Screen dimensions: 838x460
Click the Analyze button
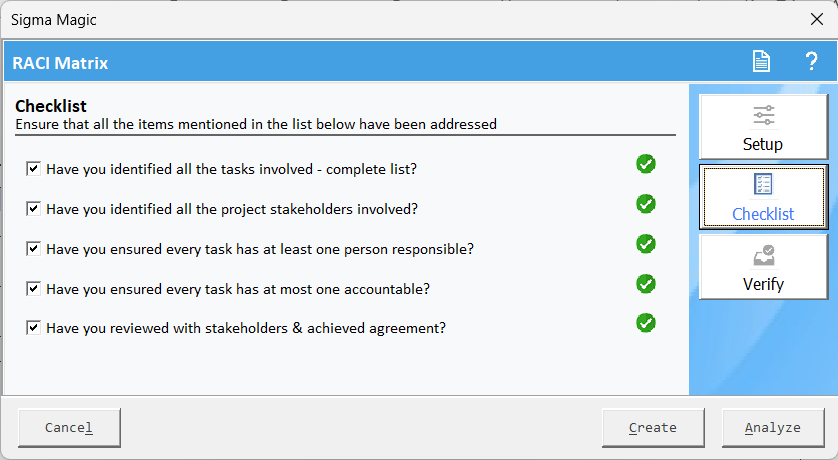773,427
